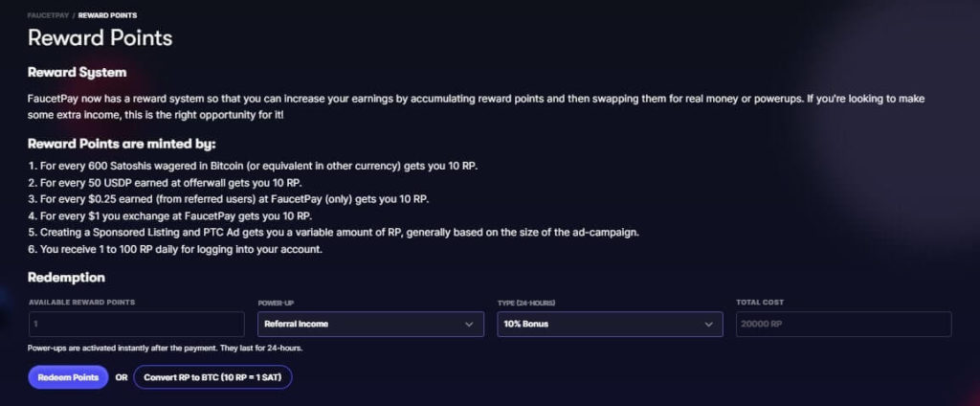Click Convert RP to BTC button
The image size is (980, 406).
point(212,377)
